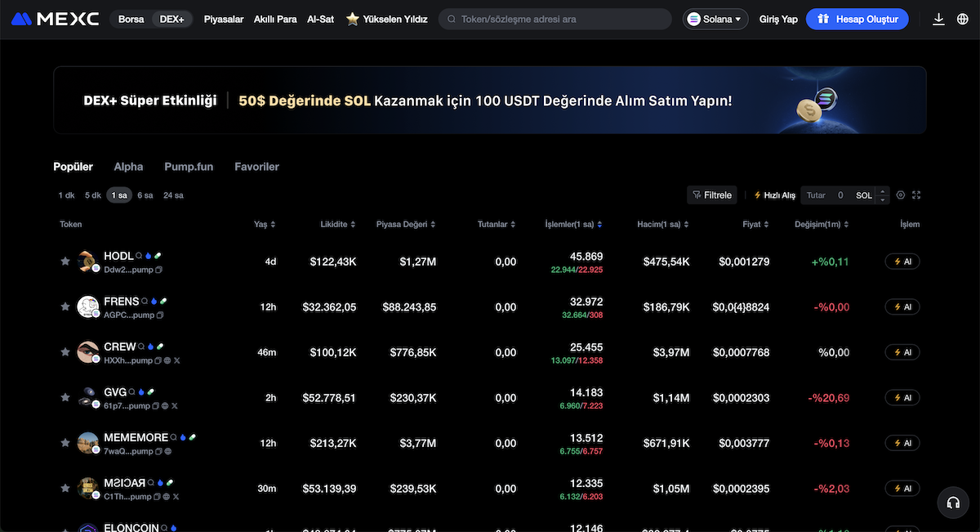
Task: Open the headset support chat button
Action: pyautogui.click(x=952, y=503)
